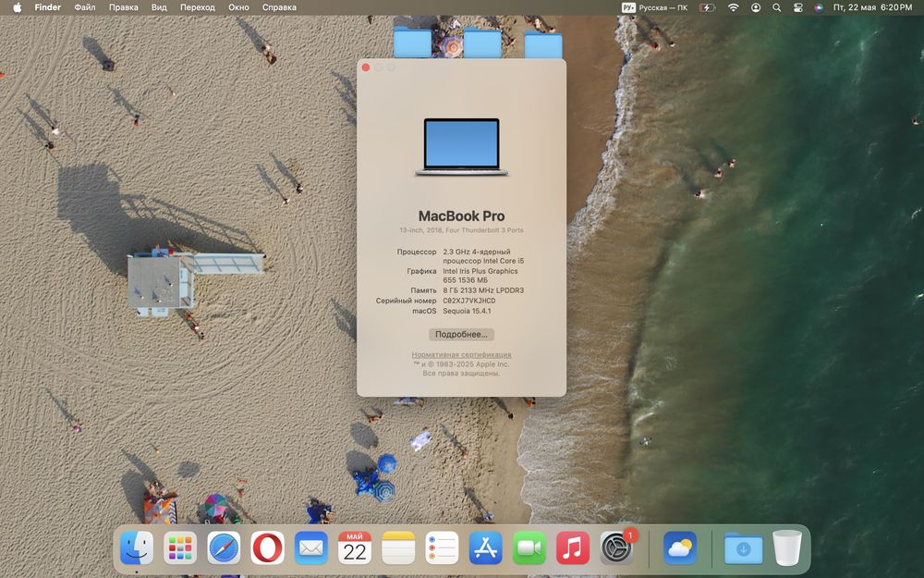Open Reminders app from the Dock
924x578 pixels.
[x=442, y=547]
